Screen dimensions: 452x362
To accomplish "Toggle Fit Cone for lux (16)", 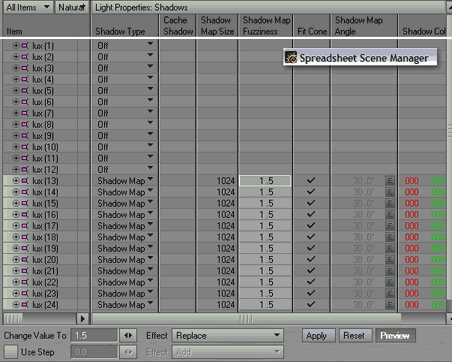I will [311, 214].
